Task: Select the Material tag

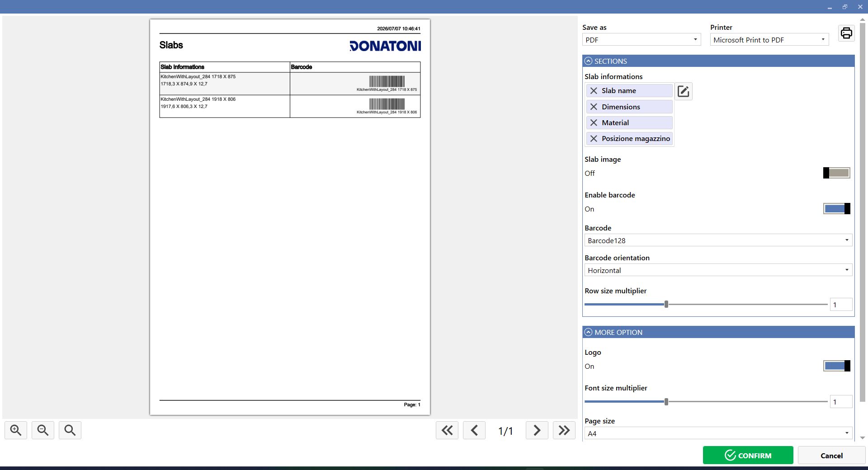Action: 629,123
